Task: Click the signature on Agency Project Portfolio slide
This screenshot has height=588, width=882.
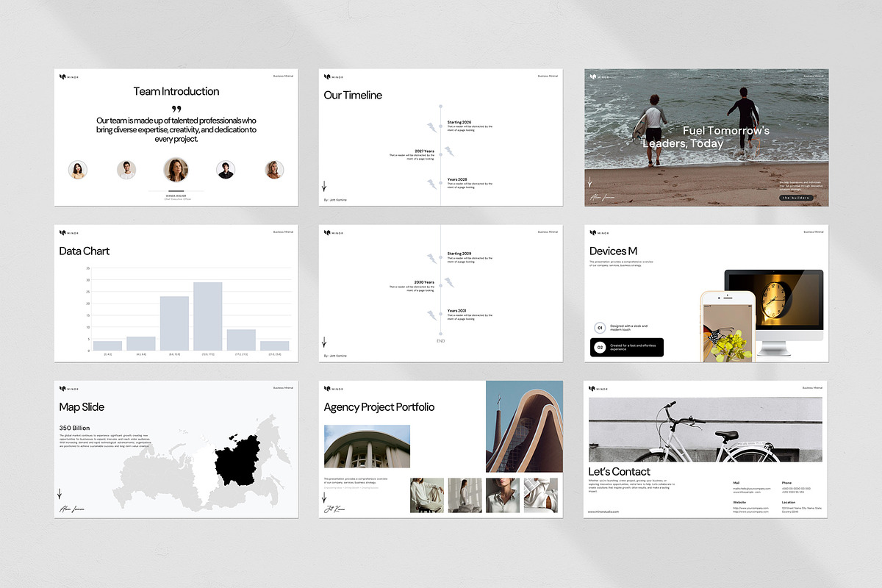Action: 335,509
